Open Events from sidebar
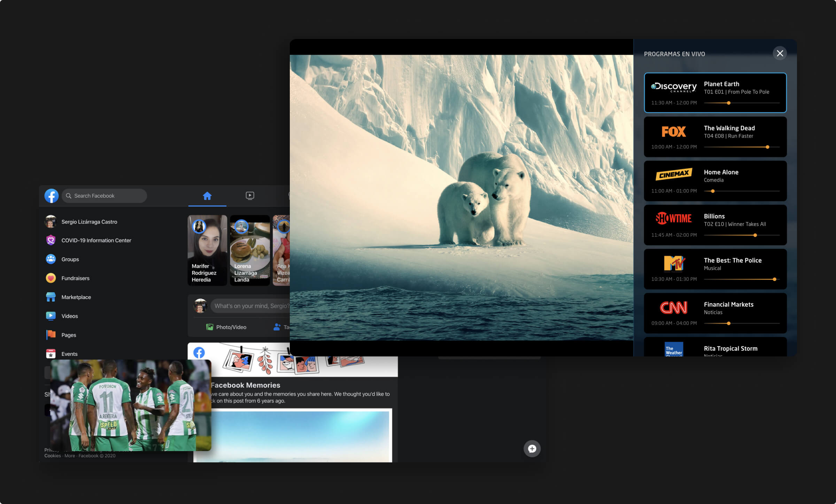Screen dimensions: 836x504 [x=69, y=354]
